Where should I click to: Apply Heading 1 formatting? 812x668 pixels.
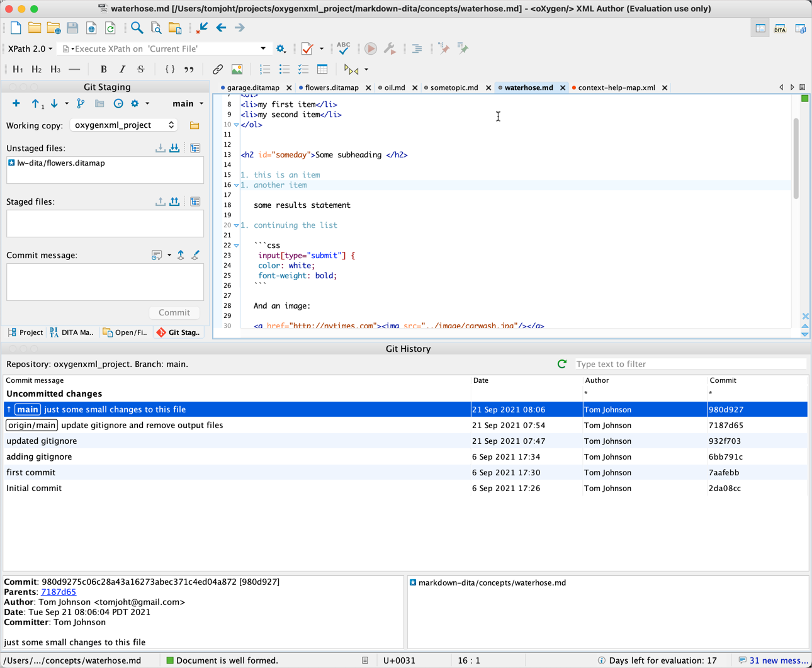tap(18, 69)
